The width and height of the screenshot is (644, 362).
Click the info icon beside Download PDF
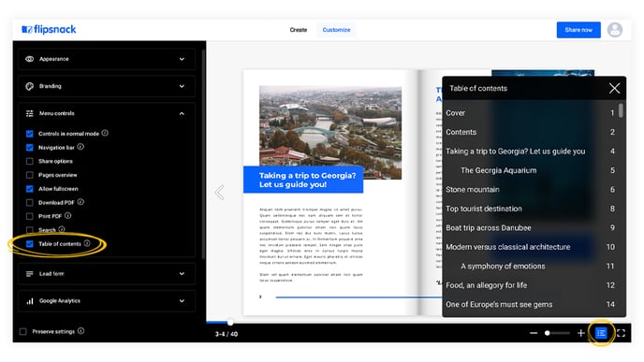[80, 202]
